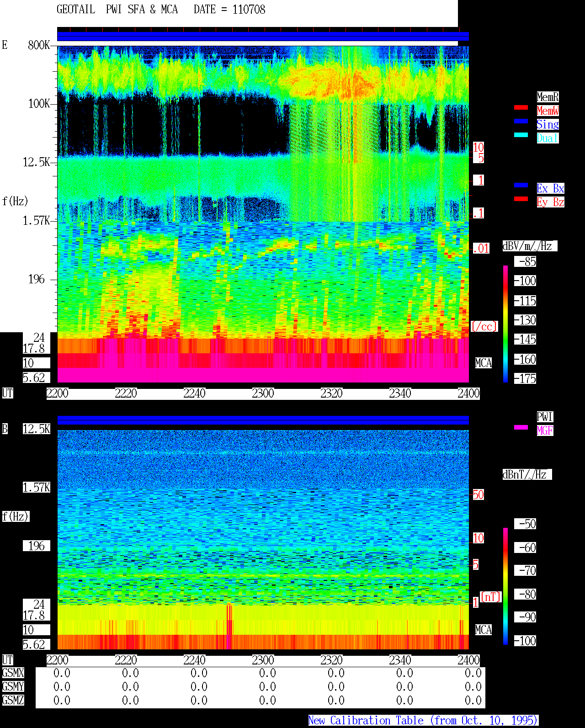Screen dimensions: 585x728
Task: Select the MCA label beside the E panel
Action: (x=484, y=363)
